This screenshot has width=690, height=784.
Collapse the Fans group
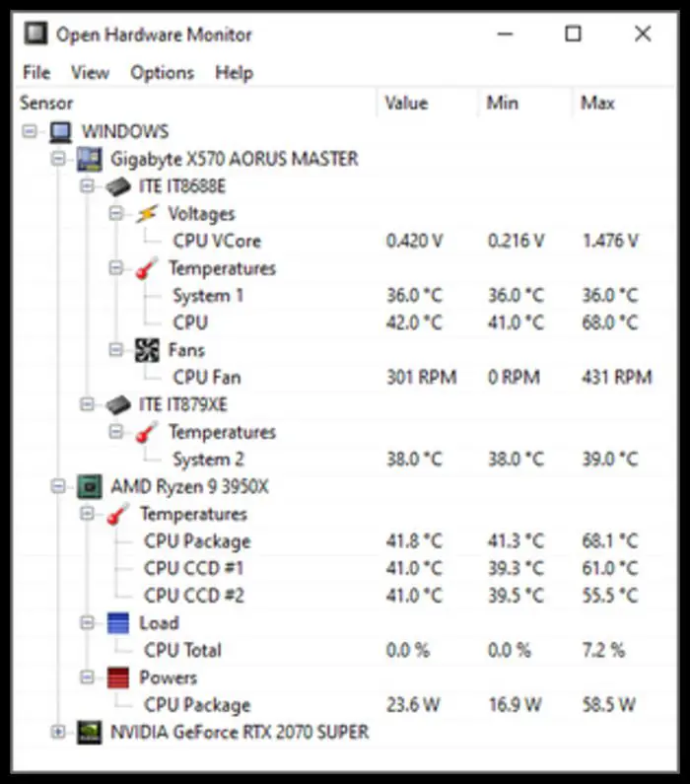[116, 349]
